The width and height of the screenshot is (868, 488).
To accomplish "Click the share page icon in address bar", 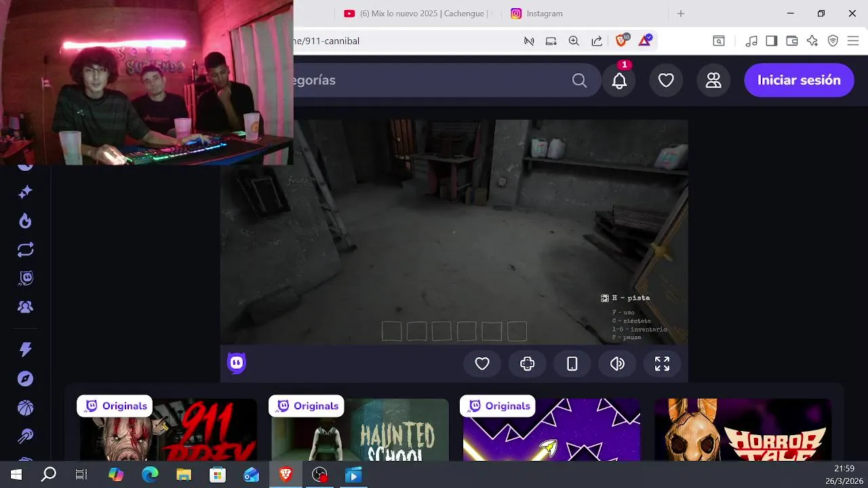I will click(597, 41).
